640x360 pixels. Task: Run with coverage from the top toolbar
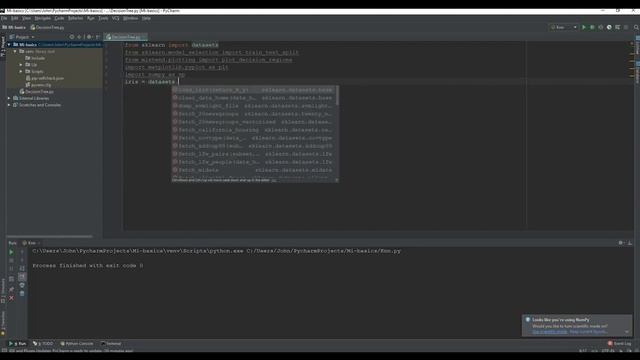click(600, 27)
